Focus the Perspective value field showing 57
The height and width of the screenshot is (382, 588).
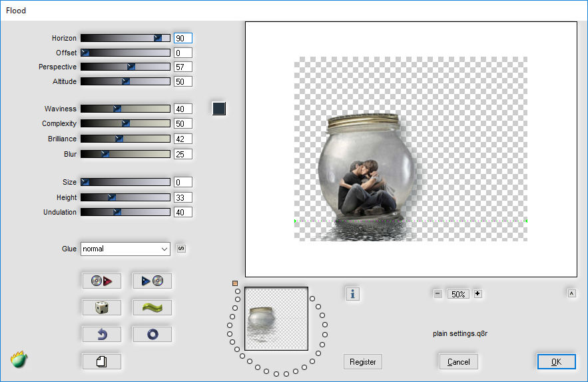(x=183, y=67)
